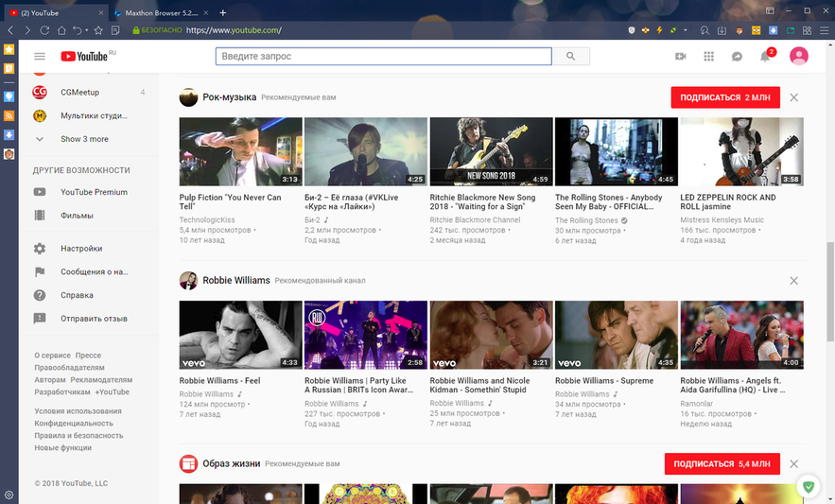
Task: Open the Robbie Williams channel title
Action: click(235, 280)
